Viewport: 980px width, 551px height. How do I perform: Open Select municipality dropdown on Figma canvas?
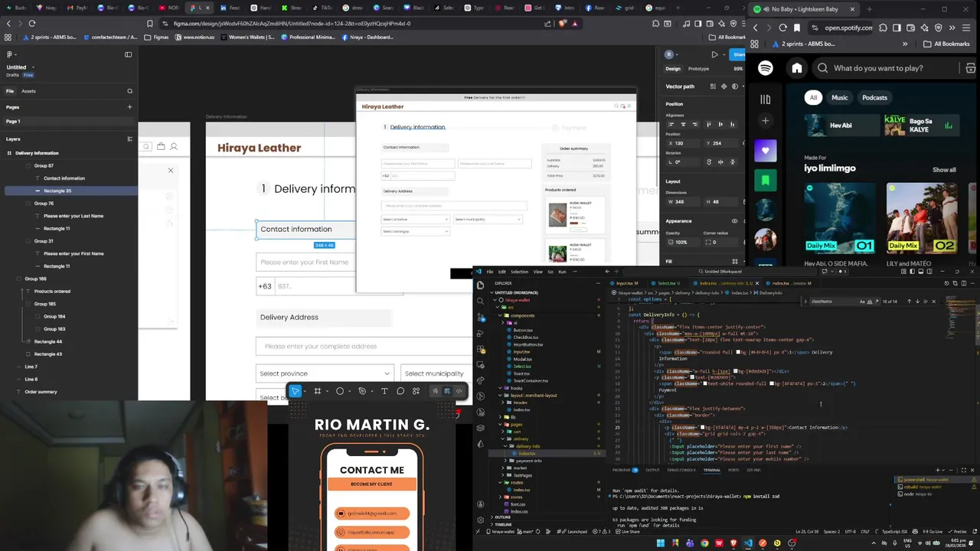436,373
